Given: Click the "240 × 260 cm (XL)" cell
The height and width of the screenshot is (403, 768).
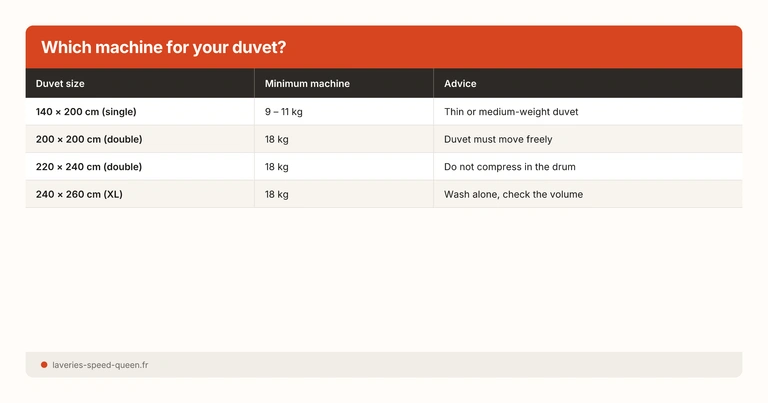Looking at the screenshot, I should point(79,194).
